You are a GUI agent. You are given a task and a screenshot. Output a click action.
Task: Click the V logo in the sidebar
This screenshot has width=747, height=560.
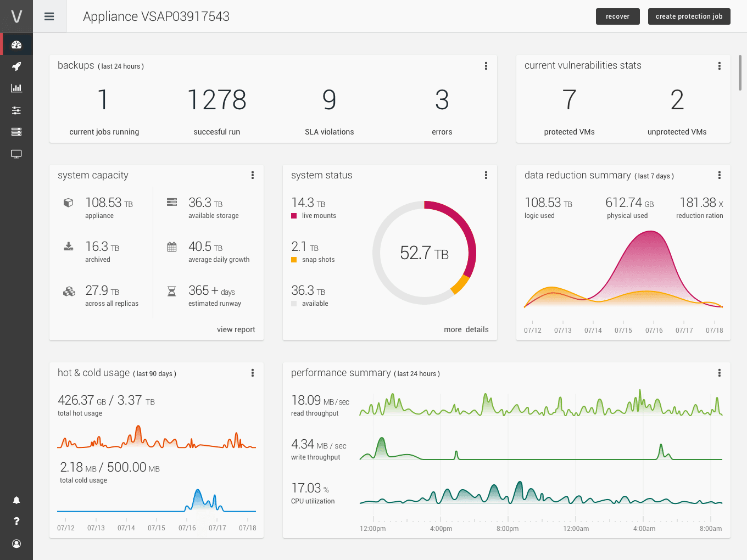(16, 16)
